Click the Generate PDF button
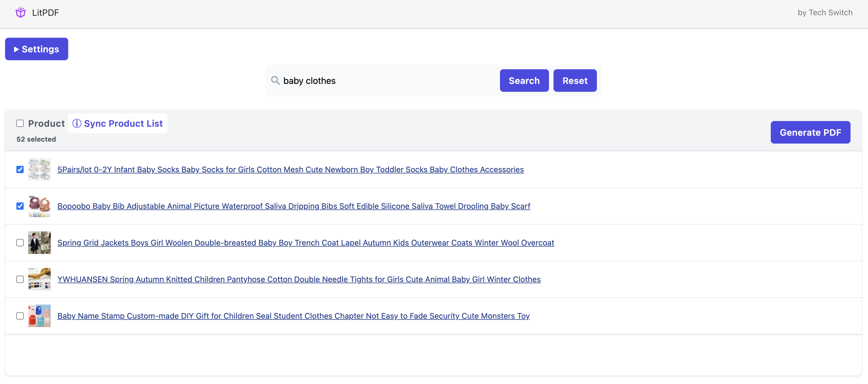The height and width of the screenshot is (384, 868). (x=810, y=132)
